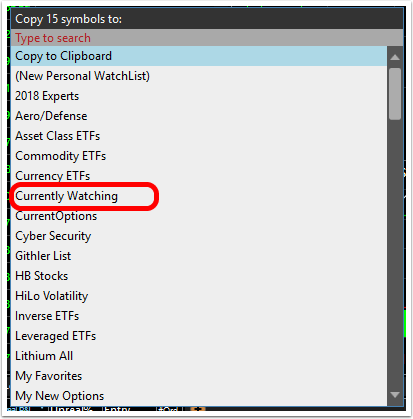Select the 2018 Experts watchlist
Image resolution: width=413 pixels, height=419 pixels.
(x=199, y=96)
